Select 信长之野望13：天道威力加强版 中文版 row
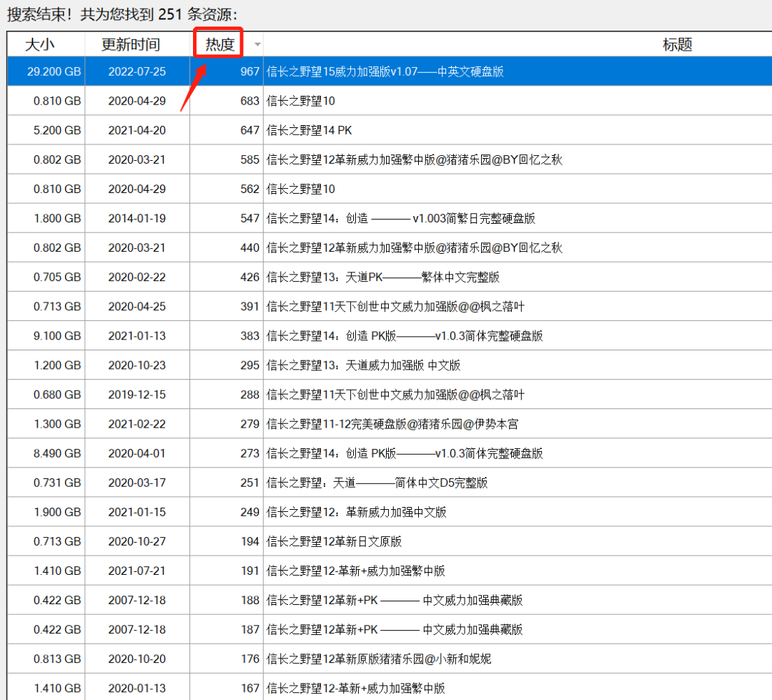772x700 pixels. (x=390, y=365)
